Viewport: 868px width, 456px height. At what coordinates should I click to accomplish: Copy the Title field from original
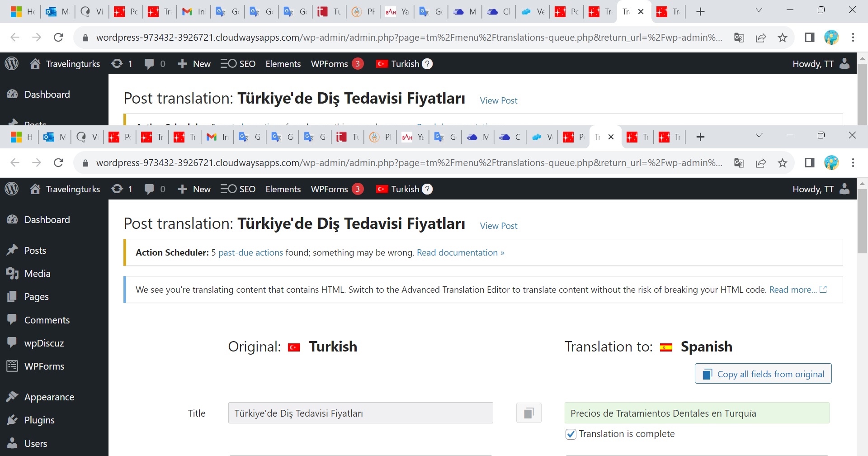click(529, 413)
